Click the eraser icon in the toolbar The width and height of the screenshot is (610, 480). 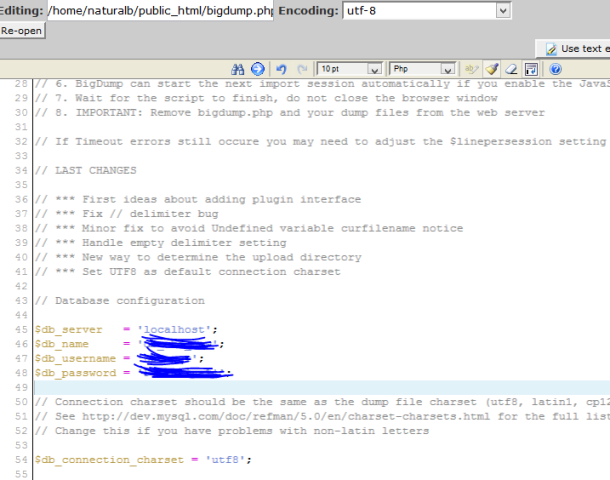511,69
